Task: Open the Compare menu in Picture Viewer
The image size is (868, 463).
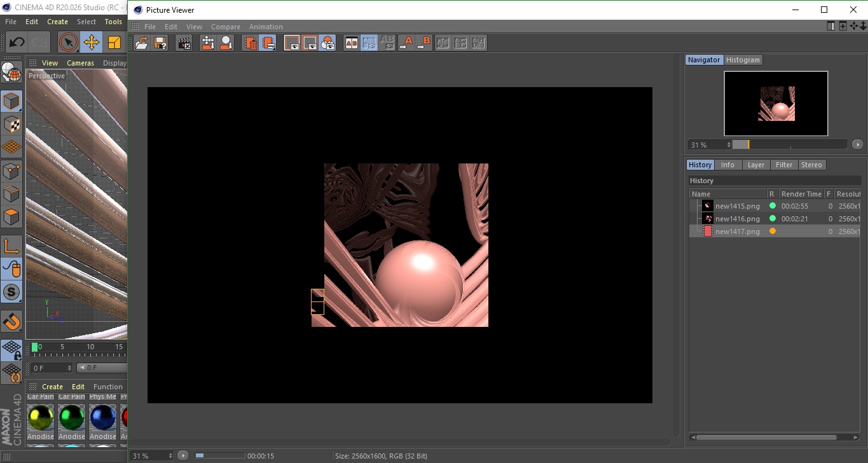Action: [x=225, y=27]
